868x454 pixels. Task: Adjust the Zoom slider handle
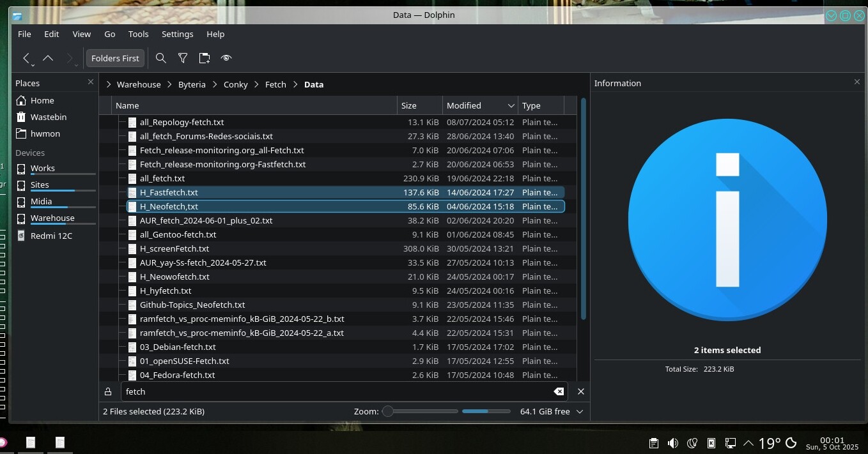click(387, 411)
